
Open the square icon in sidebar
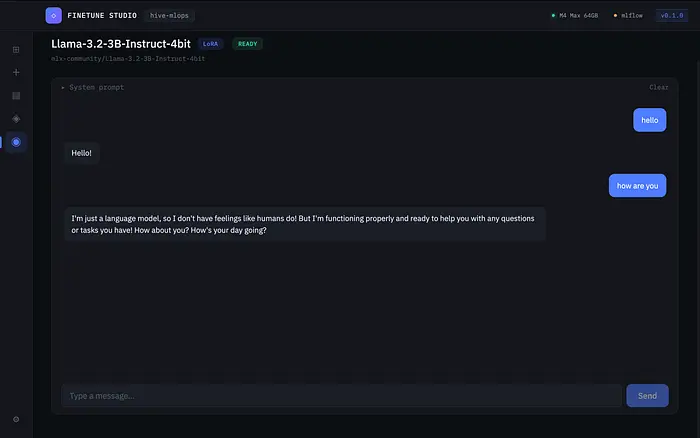[x=16, y=96]
